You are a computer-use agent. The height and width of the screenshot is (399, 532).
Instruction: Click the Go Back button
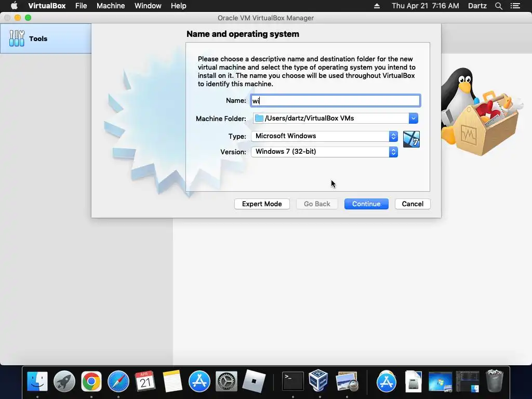tap(317, 204)
